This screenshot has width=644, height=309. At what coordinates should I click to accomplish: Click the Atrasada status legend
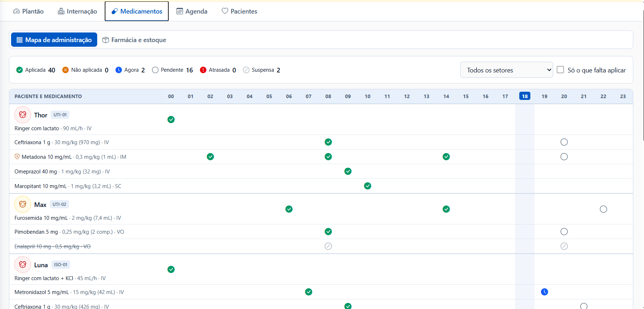[218, 70]
